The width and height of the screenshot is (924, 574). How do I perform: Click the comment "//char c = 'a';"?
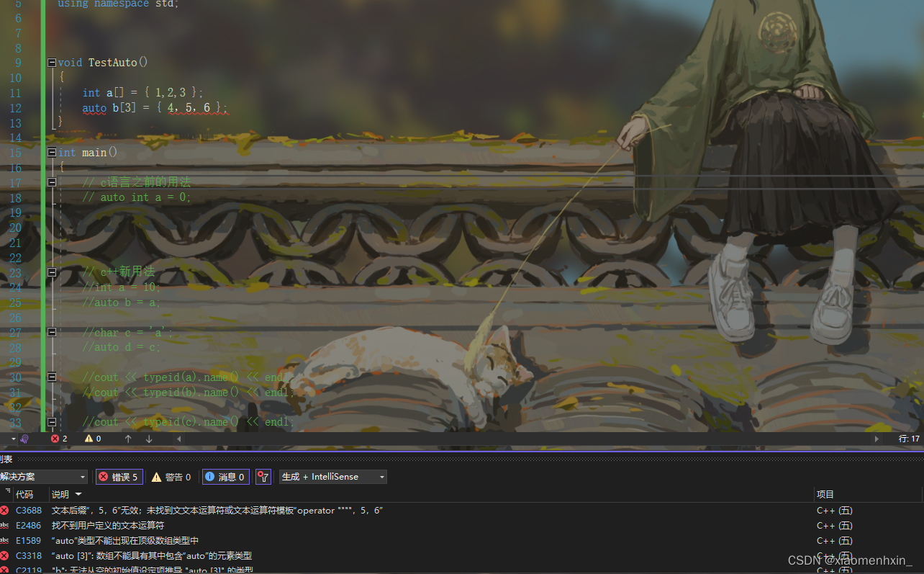coord(128,332)
